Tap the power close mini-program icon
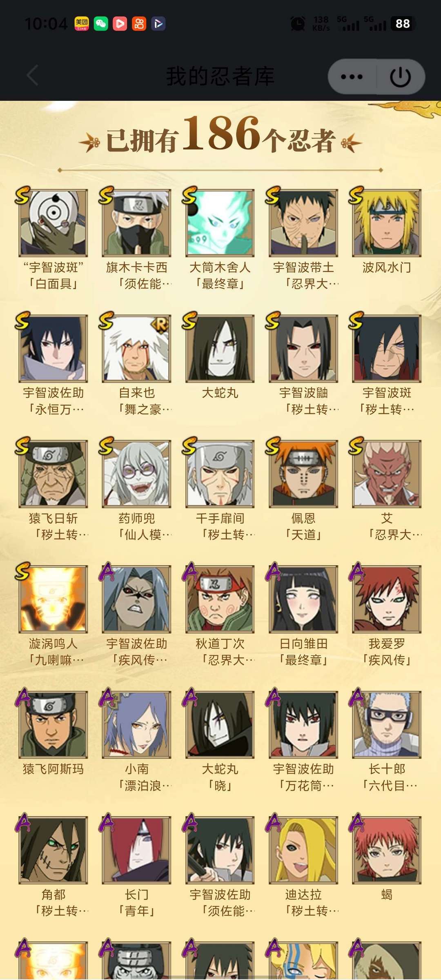Image resolution: width=441 pixels, height=980 pixels. (x=400, y=77)
